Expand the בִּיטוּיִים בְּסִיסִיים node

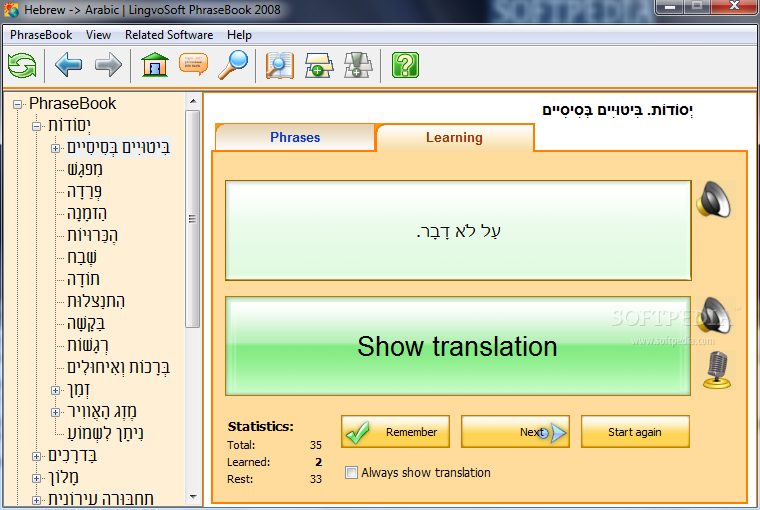point(56,148)
